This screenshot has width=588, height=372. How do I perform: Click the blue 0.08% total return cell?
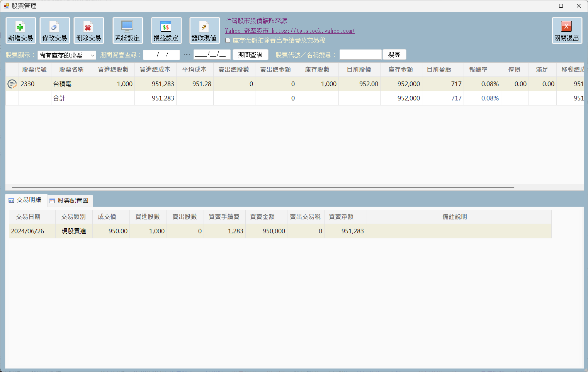[x=482, y=98]
